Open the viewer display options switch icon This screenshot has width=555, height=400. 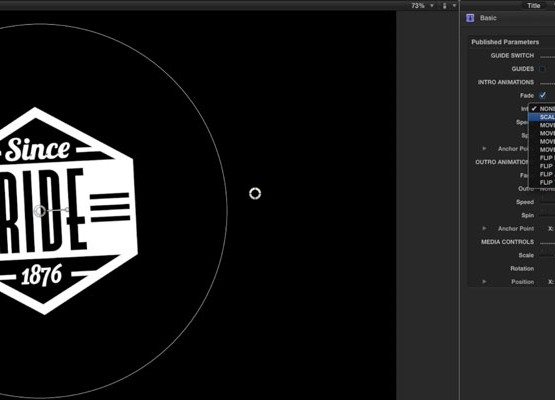445,6
